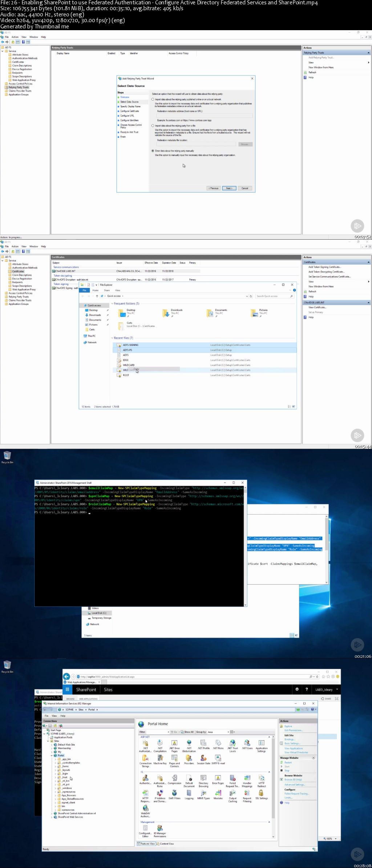Viewport: 372px width, 868px height.
Task: Open the Compression feature icon
Action: tap(174, 780)
